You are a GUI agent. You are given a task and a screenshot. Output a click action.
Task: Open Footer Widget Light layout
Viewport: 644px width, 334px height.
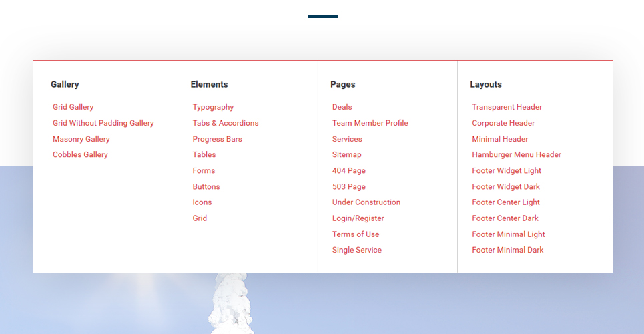(x=507, y=171)
